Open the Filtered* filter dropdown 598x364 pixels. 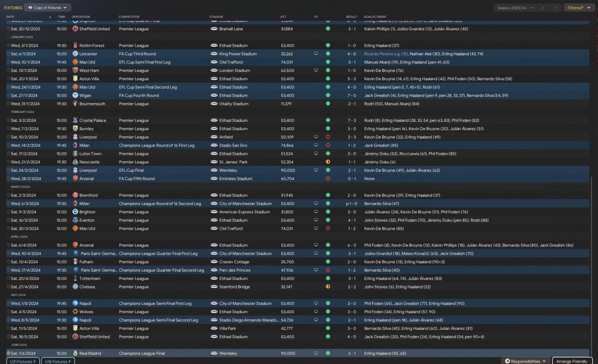click(x=579, y=7)
